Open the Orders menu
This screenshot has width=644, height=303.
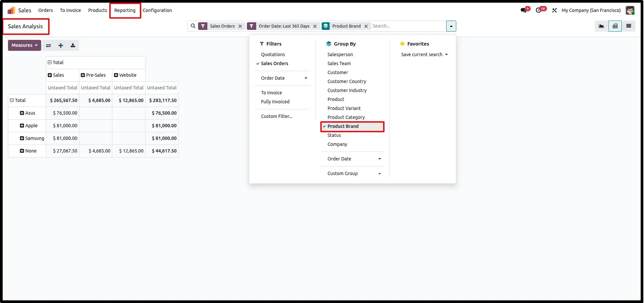pyautogui.click(x=46, y=10)
